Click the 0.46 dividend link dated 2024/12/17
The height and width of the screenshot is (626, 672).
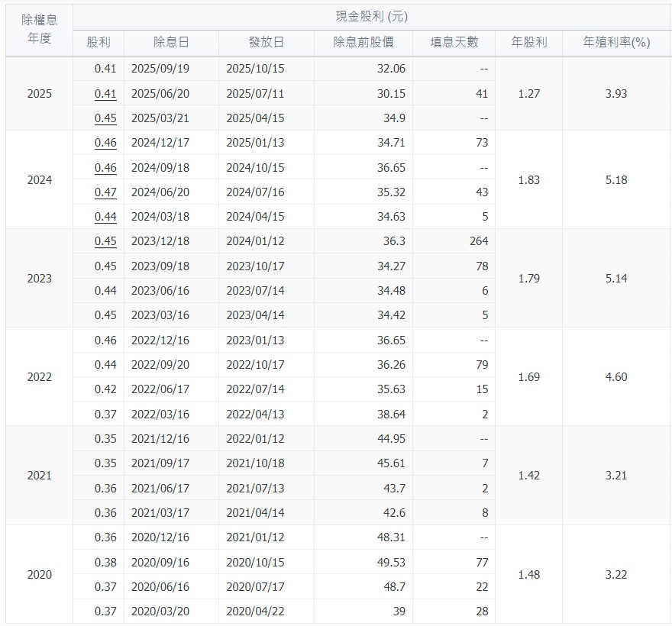pyautogui.click(x=105, y=143)
